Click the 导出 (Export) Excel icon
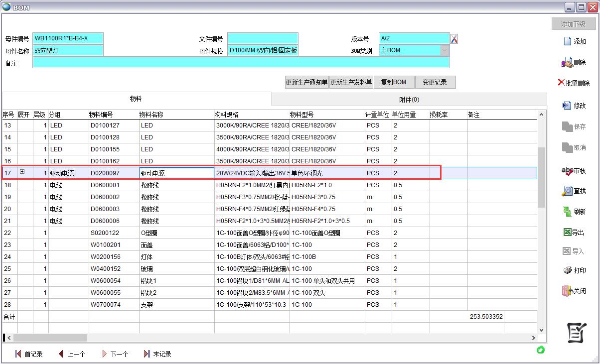The image size is (600, 364). pos(567,232)
